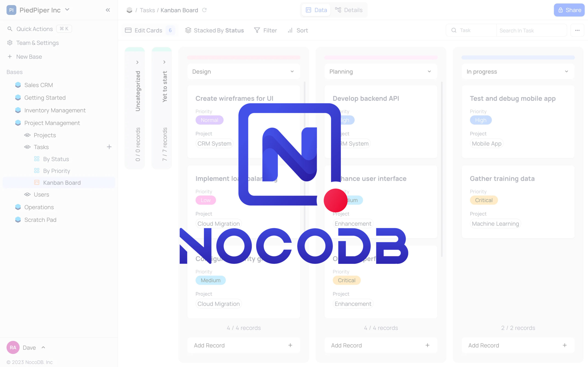Image resolution: width=588 pixels, height=367 pixels.
Task: Click the pink color bar above Design stack
Action: pos(243,58)
